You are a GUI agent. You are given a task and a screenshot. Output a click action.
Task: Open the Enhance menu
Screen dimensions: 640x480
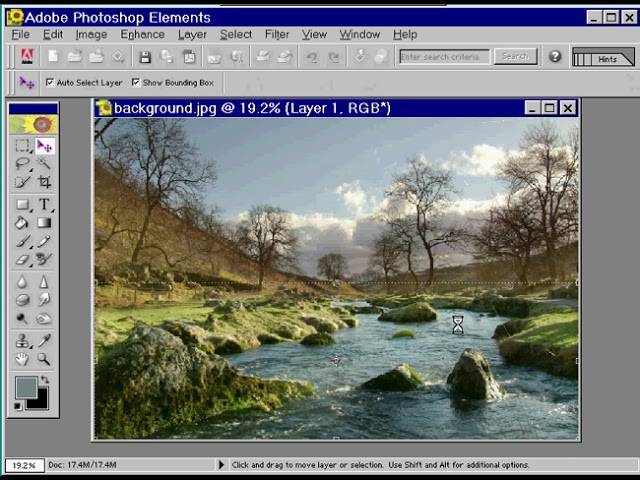142,34
